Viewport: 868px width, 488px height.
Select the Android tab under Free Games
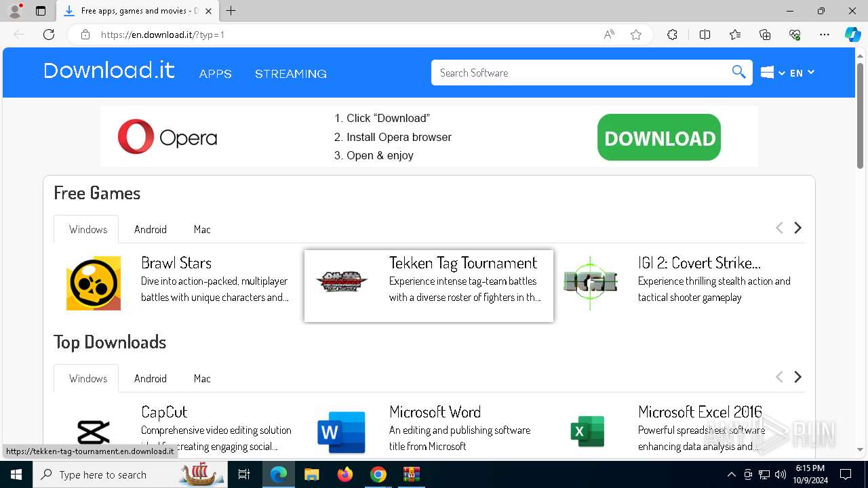[151, 229]
